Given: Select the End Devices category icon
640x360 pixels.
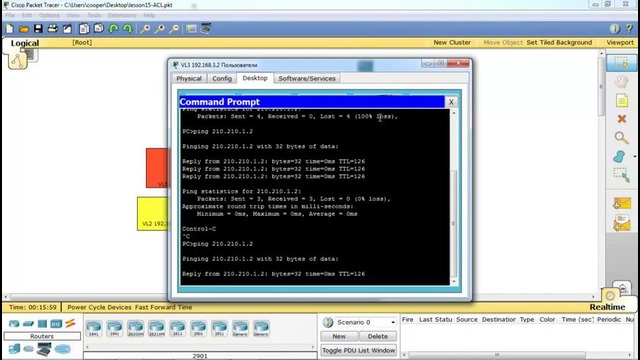Looking at the screenshot, I should pos(14,349).
